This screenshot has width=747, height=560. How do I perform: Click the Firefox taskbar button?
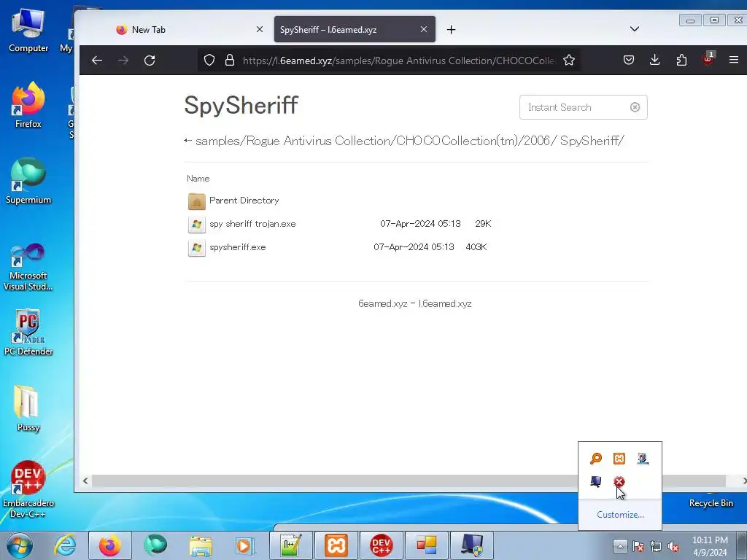pos(110,545)
